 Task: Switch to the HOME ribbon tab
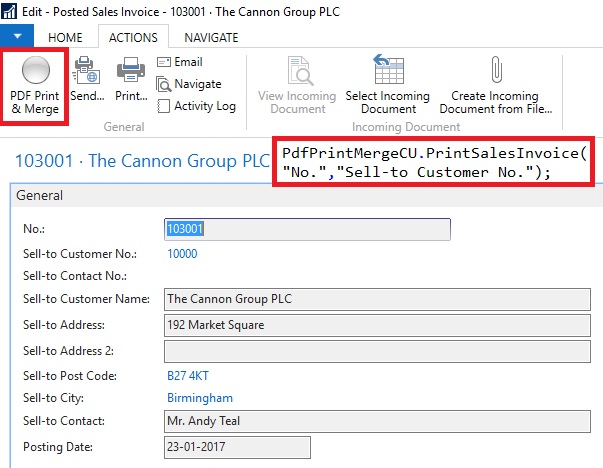(65, 37)
